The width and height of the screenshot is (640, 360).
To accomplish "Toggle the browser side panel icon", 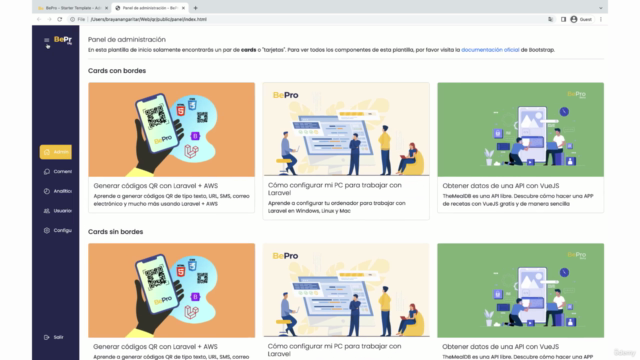I will coord(563,19).
